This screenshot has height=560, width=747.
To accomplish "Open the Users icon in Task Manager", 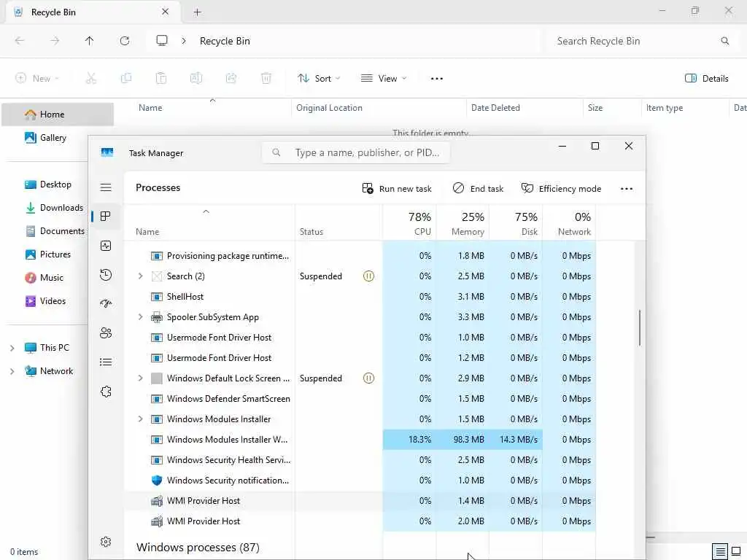I will coord(106,332).
